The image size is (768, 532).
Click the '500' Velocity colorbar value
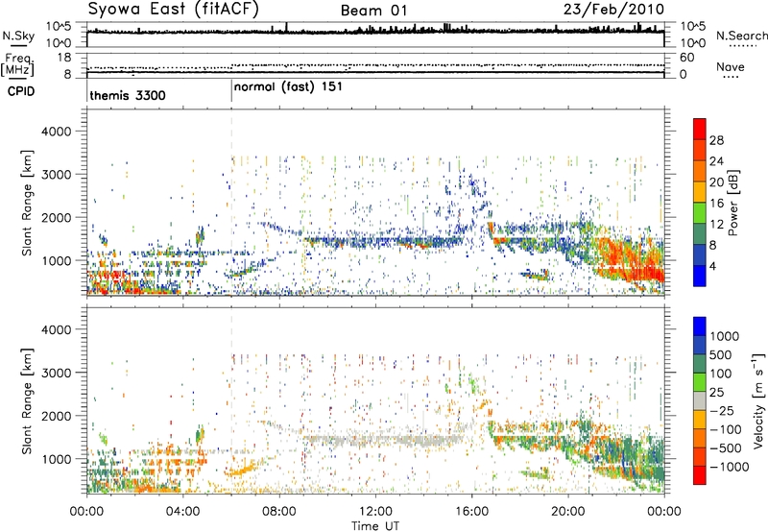pyautogui.click(x=721, y=355)
